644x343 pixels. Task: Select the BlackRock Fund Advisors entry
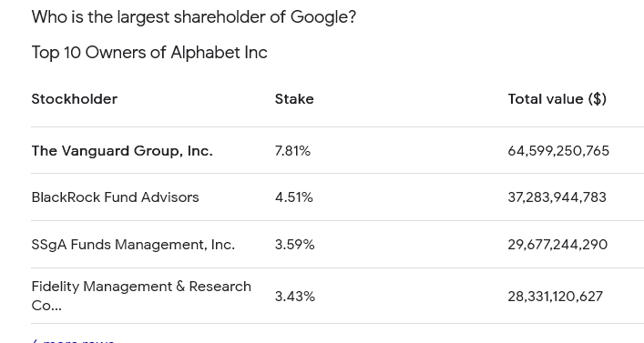(x=115, y=197)
